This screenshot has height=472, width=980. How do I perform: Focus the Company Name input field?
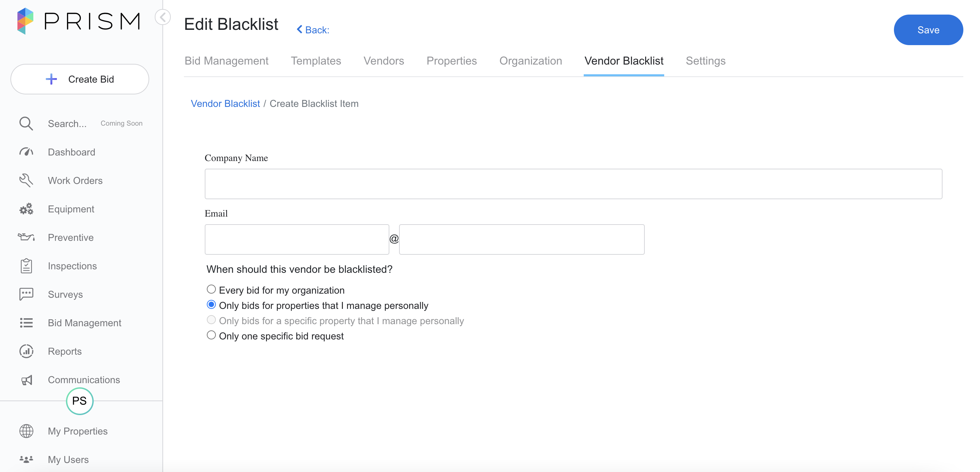573,184
